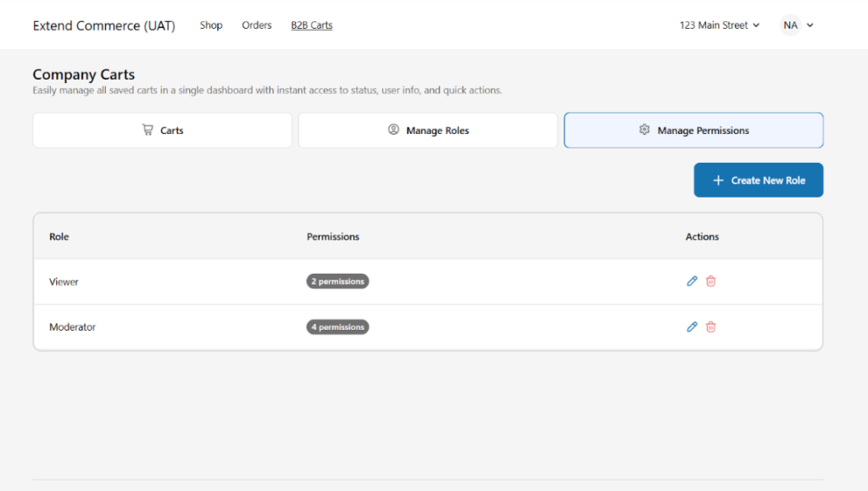The image size is (868, 491).
Task: Open the NA account dropdown chevron
Action: click(810, 25)
